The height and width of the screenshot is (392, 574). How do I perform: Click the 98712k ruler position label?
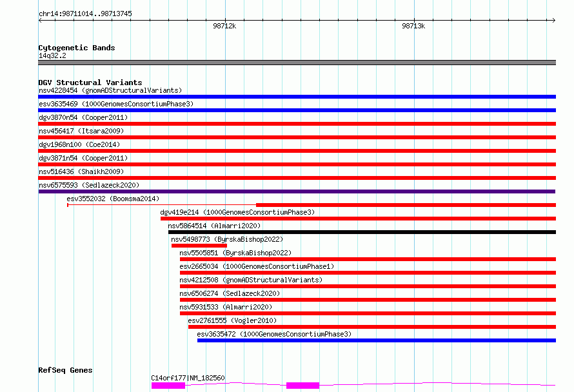click(224, 26)
